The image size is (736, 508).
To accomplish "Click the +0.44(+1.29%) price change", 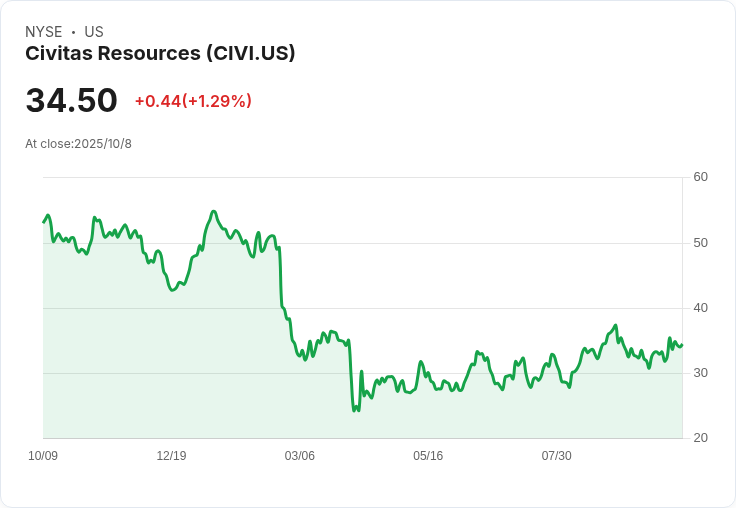I will point(193,101).
